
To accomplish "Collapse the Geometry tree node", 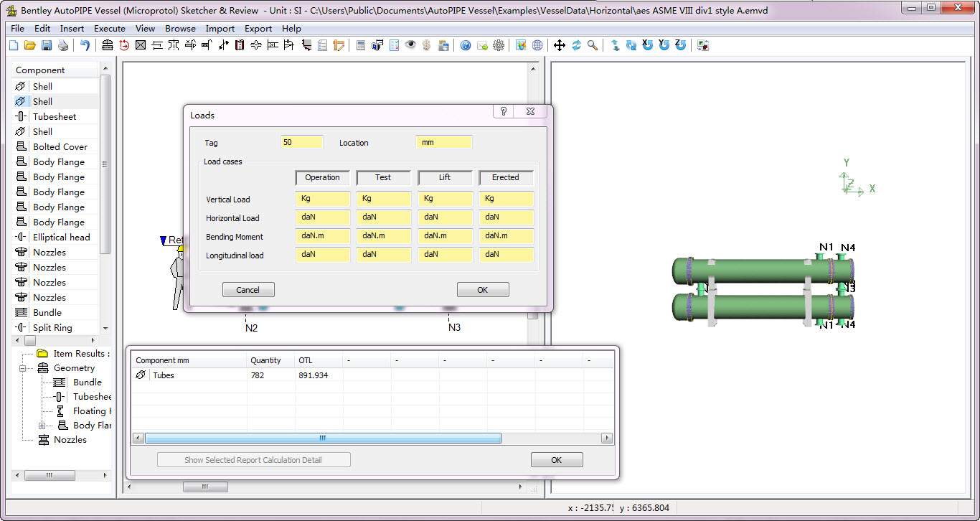I will pos(22,368).
